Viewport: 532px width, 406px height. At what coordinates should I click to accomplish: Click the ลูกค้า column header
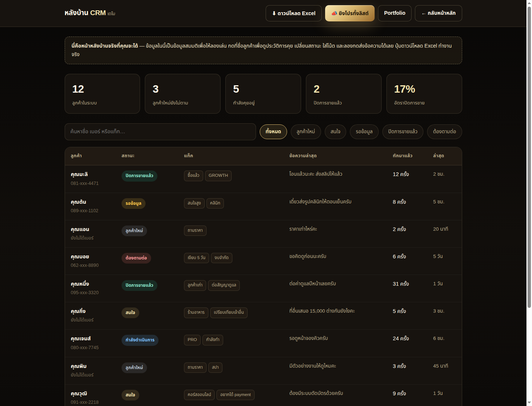tap(76, 156)
